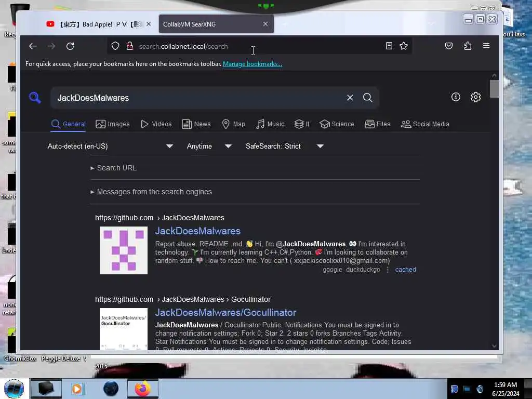Open the dark globe taskbar icon
The height and width of the screenshot is (399, 532).
(x=111, y=389)
